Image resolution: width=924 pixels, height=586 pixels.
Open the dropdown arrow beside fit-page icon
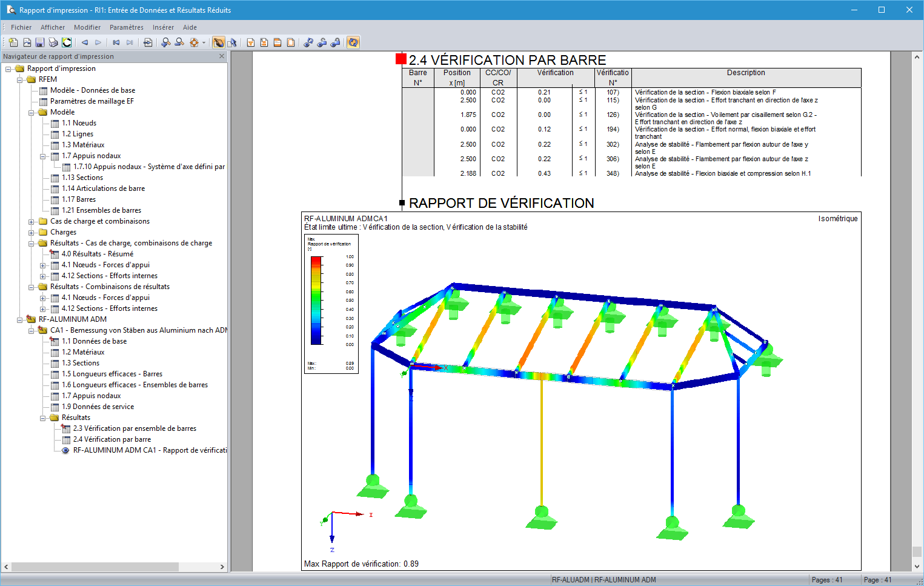point(204,42)
